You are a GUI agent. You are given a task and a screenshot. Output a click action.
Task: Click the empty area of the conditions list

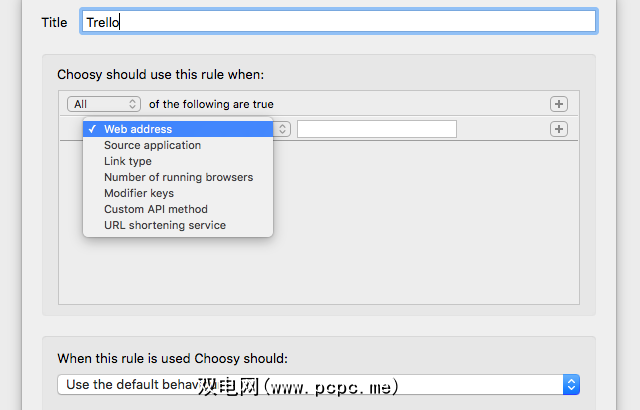[x=420, y=240]
